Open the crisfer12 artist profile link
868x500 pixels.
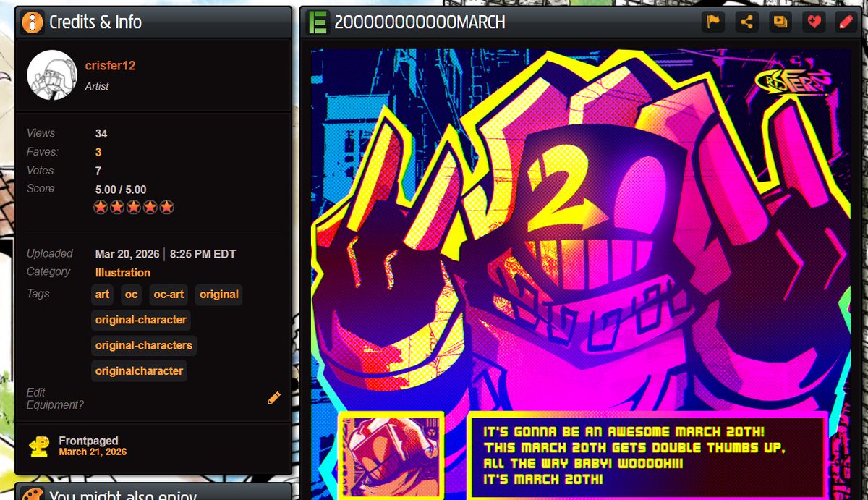110,66
